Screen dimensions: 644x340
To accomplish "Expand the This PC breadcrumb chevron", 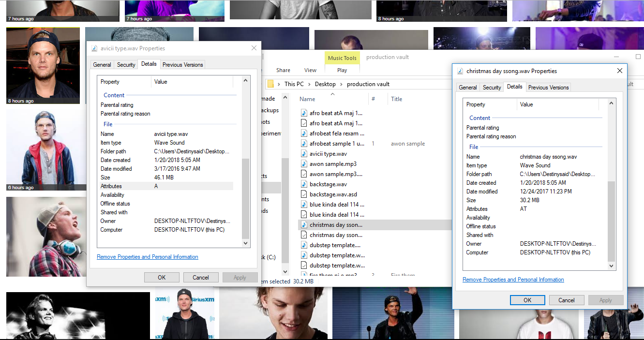I will [308, 84].
